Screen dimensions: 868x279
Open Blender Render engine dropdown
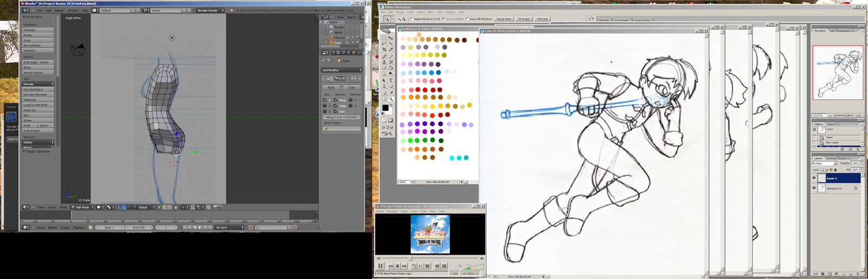210,10
